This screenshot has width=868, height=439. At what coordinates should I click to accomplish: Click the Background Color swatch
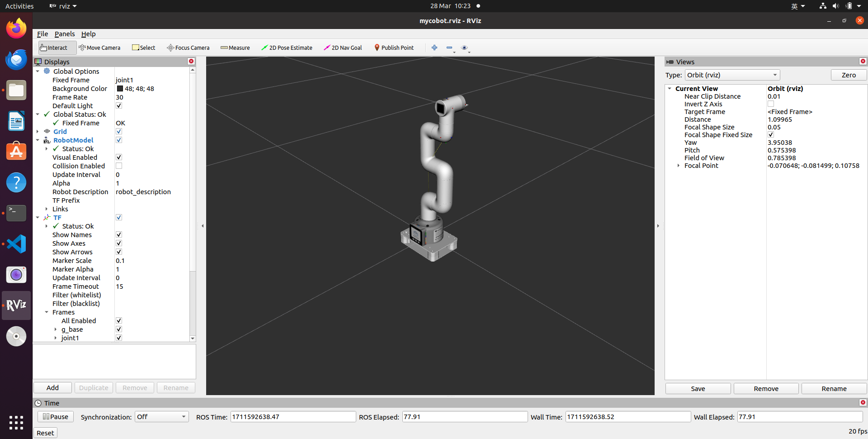[120, 89]
